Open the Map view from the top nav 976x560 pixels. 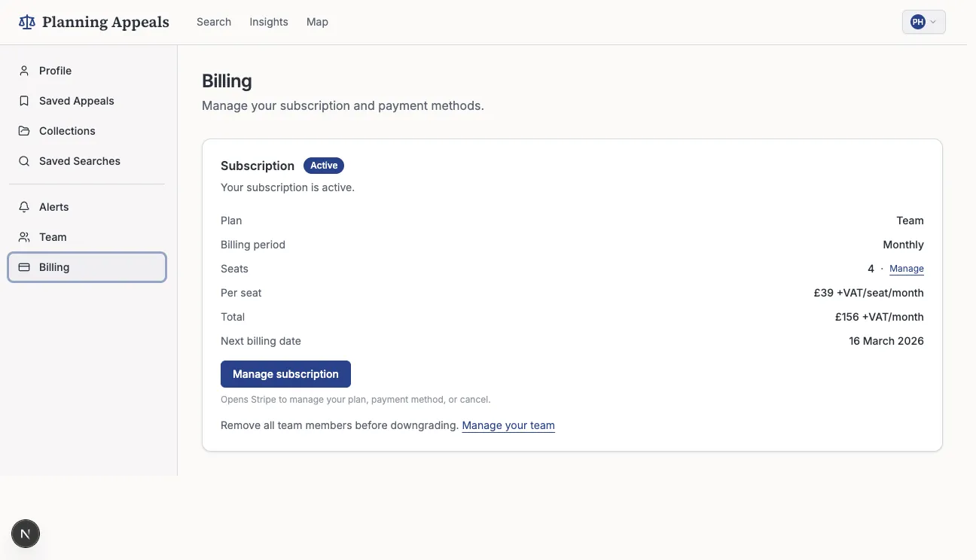point(317,22)
